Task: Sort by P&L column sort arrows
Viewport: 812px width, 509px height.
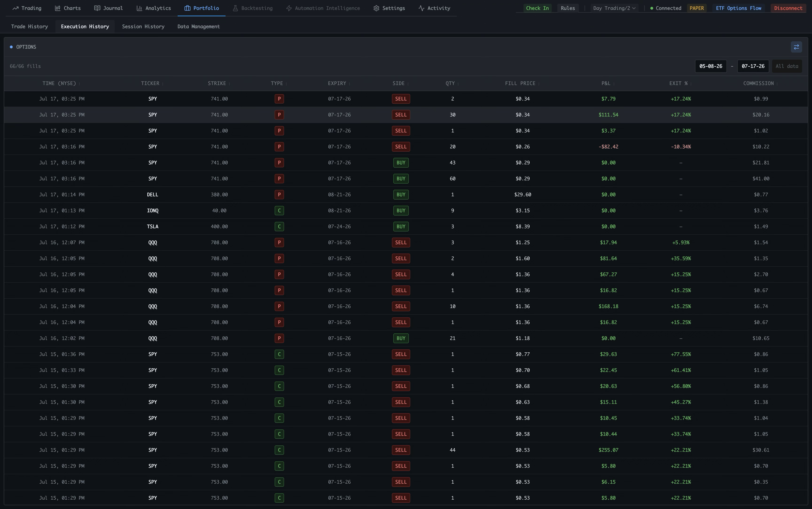Action: (x=614, y=84)
